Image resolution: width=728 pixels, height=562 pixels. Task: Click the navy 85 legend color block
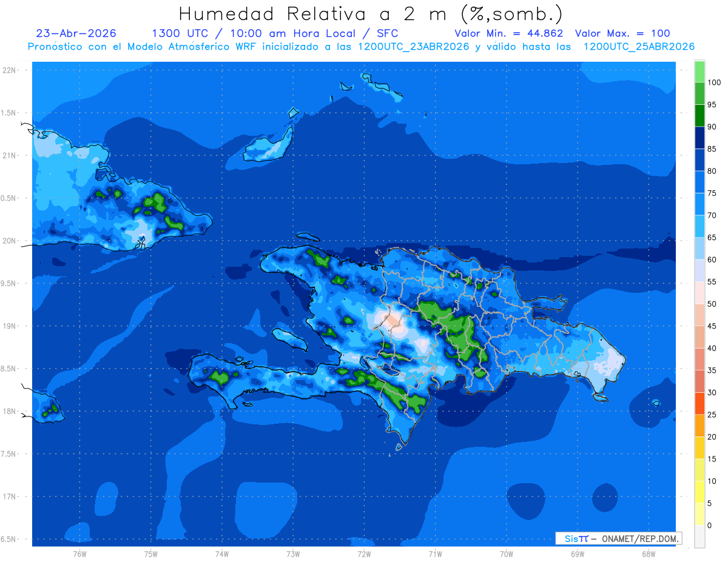tap(699, 138)
